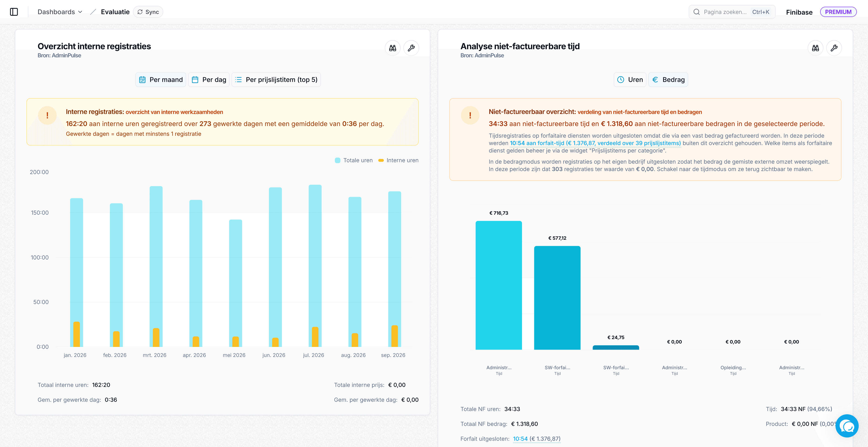Image resolution: width=868 pixels, height=447 pixels.
Task: Open wrench settings on Analyse niet-factureerbare tijd
Action: [x=834, y=48]
